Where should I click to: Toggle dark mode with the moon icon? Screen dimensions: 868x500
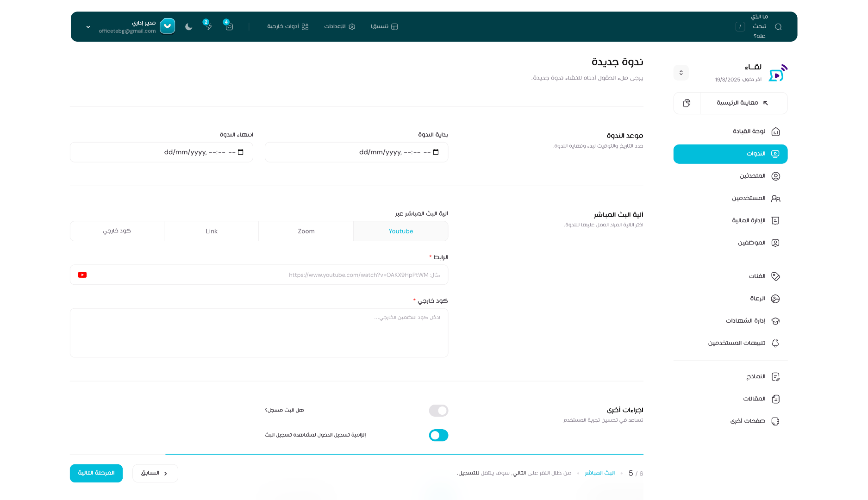click(188, 27)
